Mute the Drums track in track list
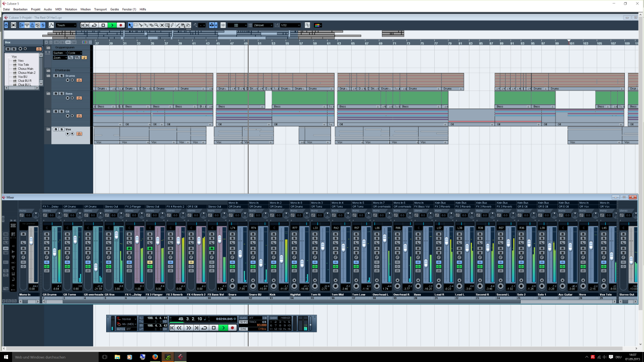This screenshot has width=644, height=362. point(55,76)
